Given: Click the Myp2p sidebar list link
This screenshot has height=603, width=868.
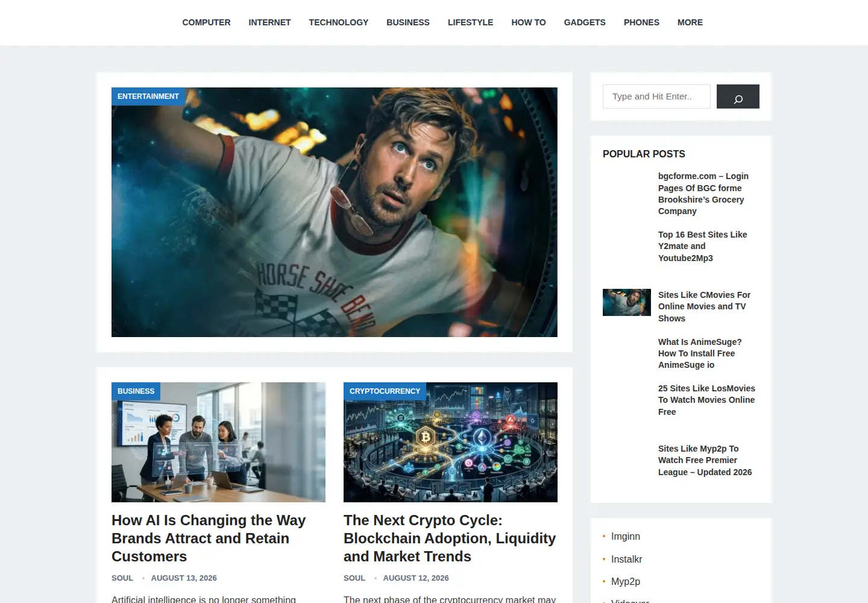Looking at the screenshot, I should tap(626, 581).
